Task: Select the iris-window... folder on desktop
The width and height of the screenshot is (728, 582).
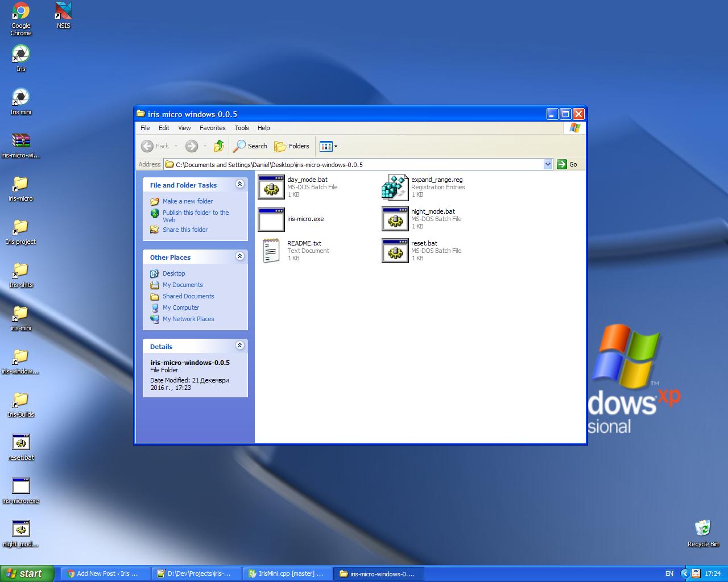Action: click(21, 361)
